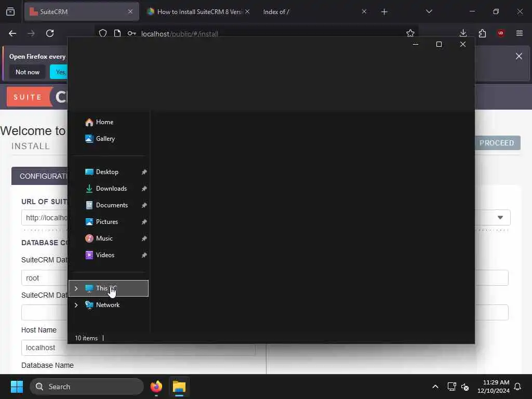Click Not now in Firefox notification

tap(28, 72)
